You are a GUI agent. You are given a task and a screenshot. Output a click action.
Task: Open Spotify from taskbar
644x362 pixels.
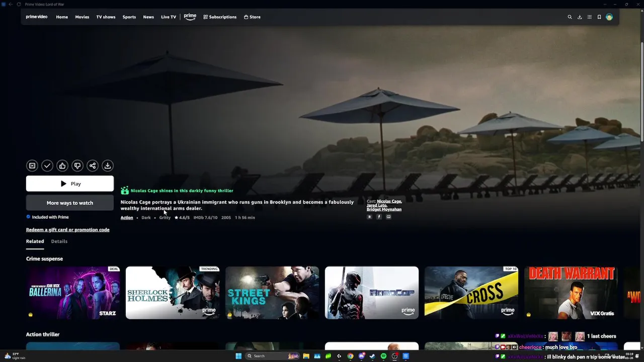point(383,356)
